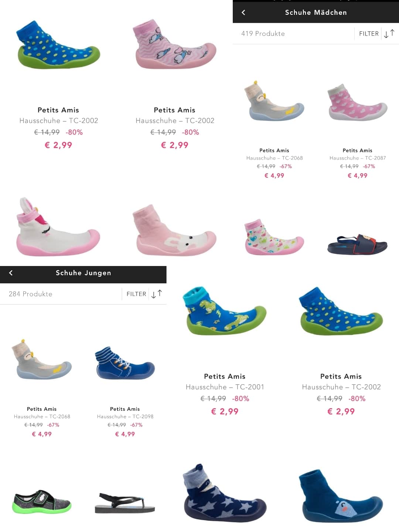
Task: Select black flip-flop sandal image
Action: point(125,503)
